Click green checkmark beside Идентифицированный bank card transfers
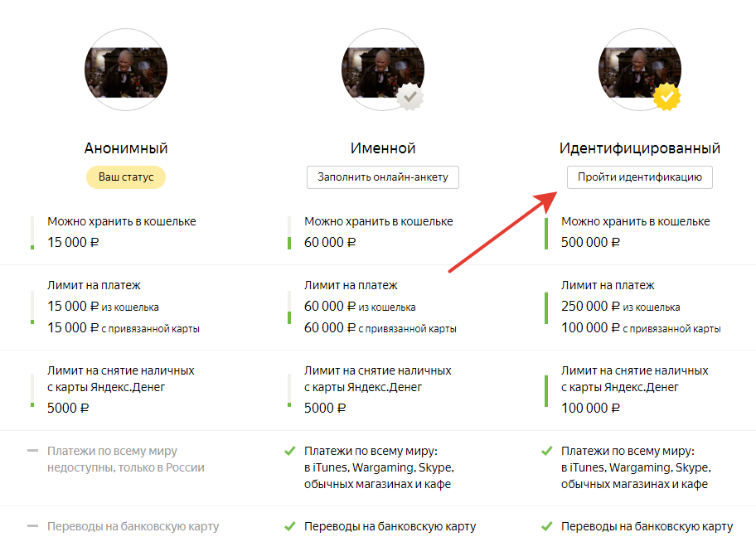 tap(546, 526)
